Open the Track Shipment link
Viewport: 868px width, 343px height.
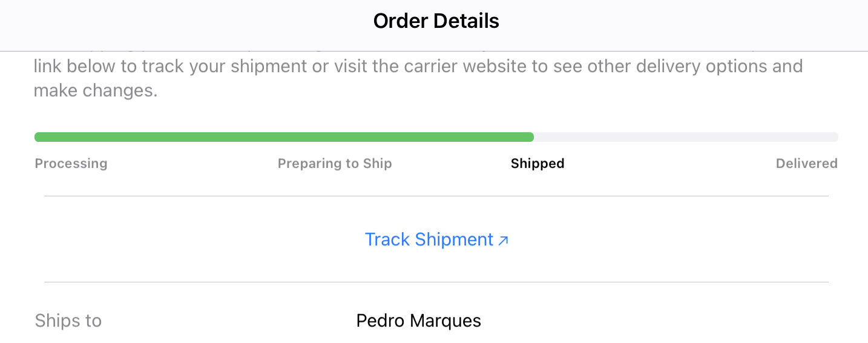pyautogui.click(x=436, y=239)
